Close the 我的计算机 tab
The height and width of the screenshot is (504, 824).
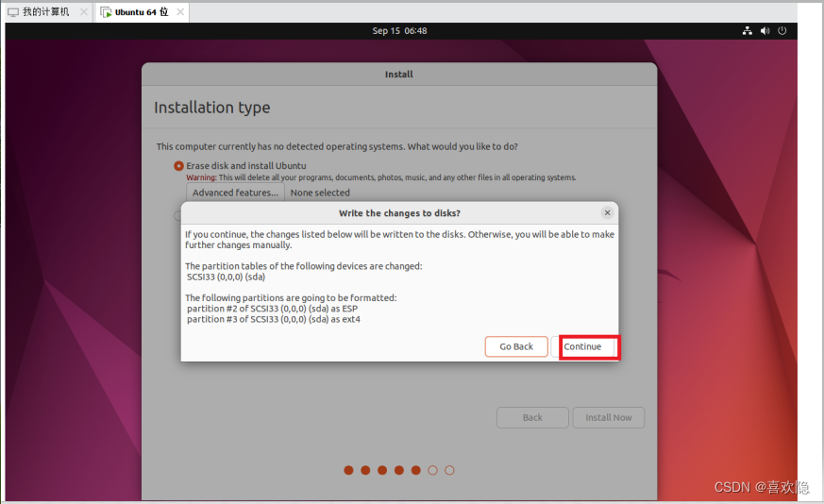[x=84, y=11]
